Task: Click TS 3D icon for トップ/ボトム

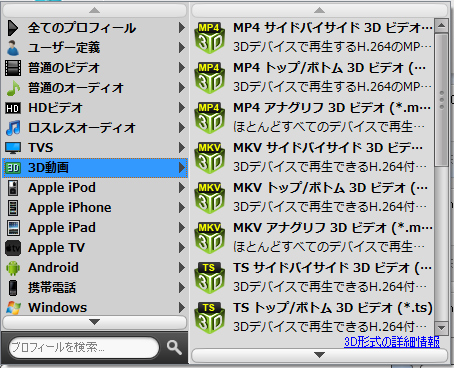Action: 209,318
